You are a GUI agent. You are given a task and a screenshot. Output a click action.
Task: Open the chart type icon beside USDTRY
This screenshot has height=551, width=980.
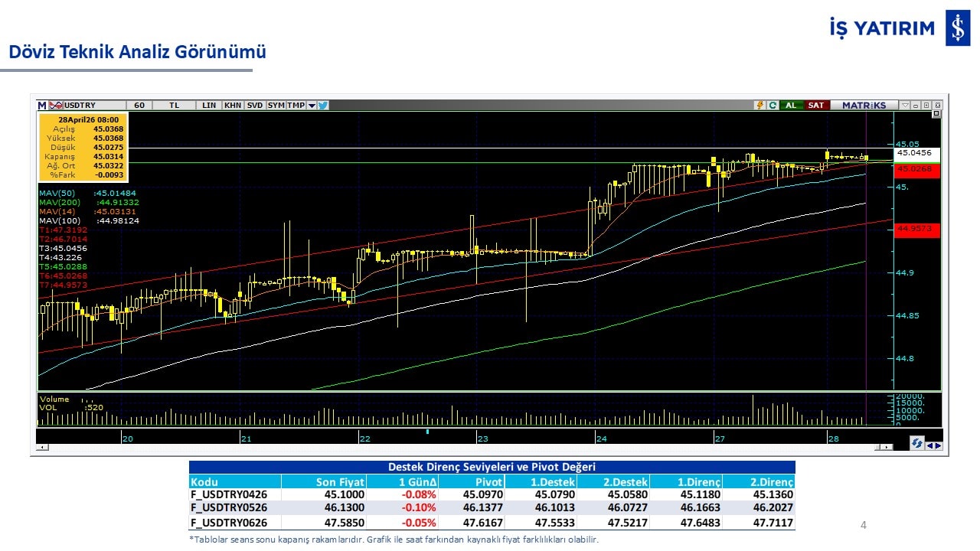point(56,106)
